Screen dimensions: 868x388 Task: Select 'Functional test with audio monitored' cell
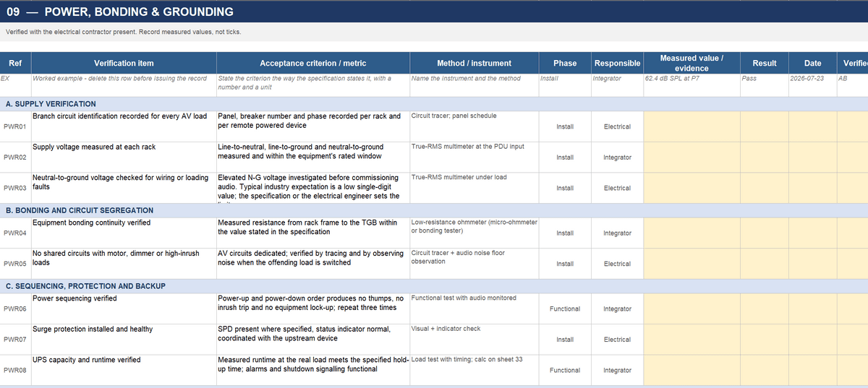pyautogui.click(x=474, y=309)
